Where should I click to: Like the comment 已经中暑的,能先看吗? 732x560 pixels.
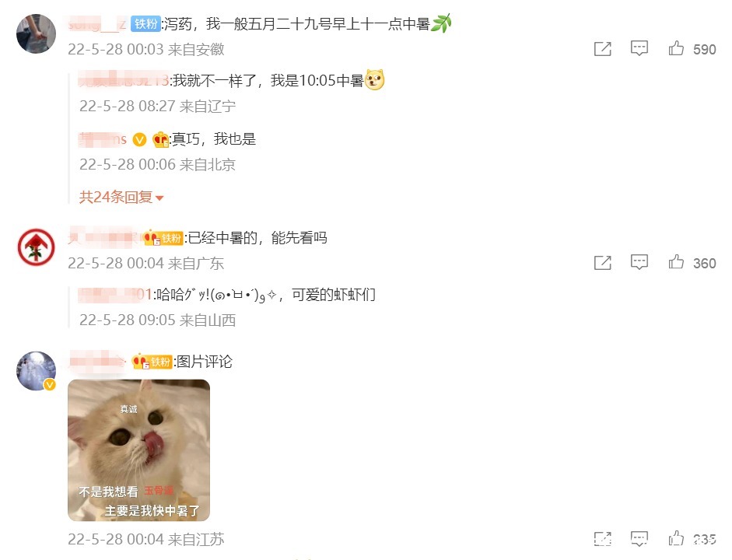click(675, 262)
